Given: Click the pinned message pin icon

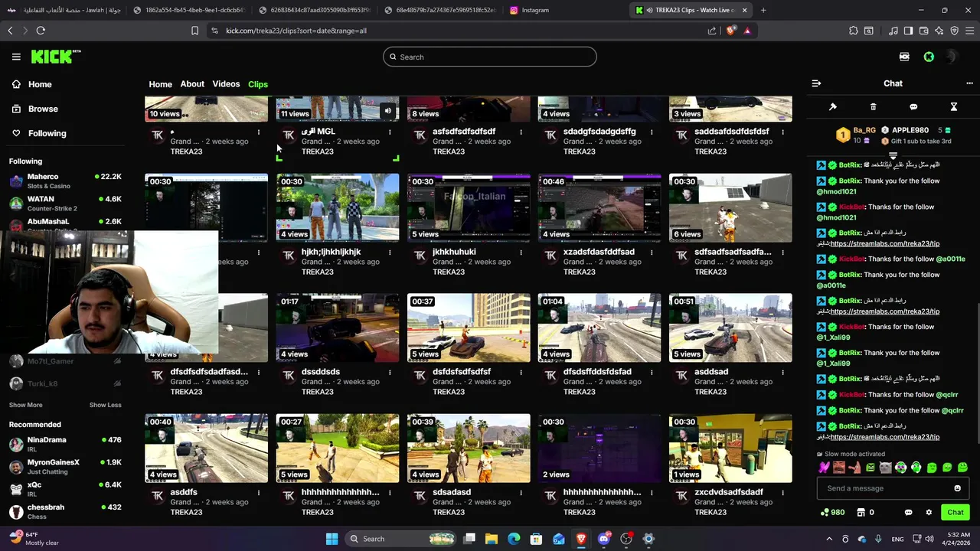Looking at the screenshot, I should point(833,107).
